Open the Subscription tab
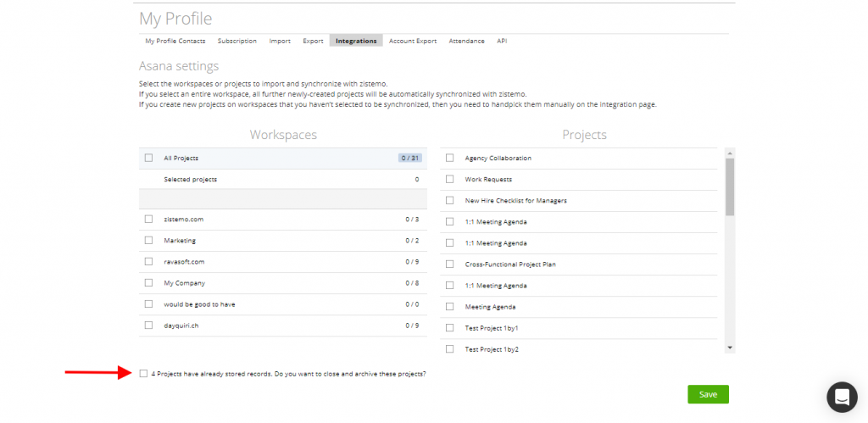Image resolution: width=868 pixels, height=423 pixels. (237, 41)
